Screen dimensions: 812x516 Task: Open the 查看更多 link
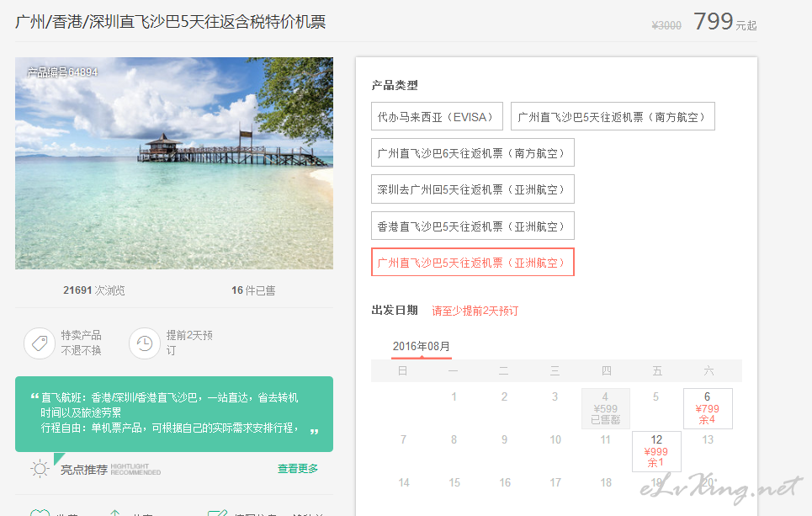coord(298,468)
